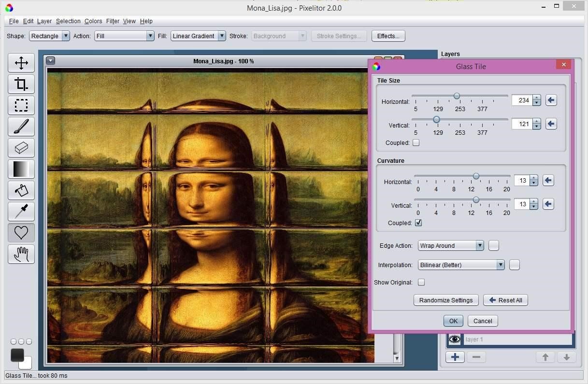Click reset button beside Interpolation
Viewport: 588px width, 384px height.
pyautogui.click(x=514, y=265)
